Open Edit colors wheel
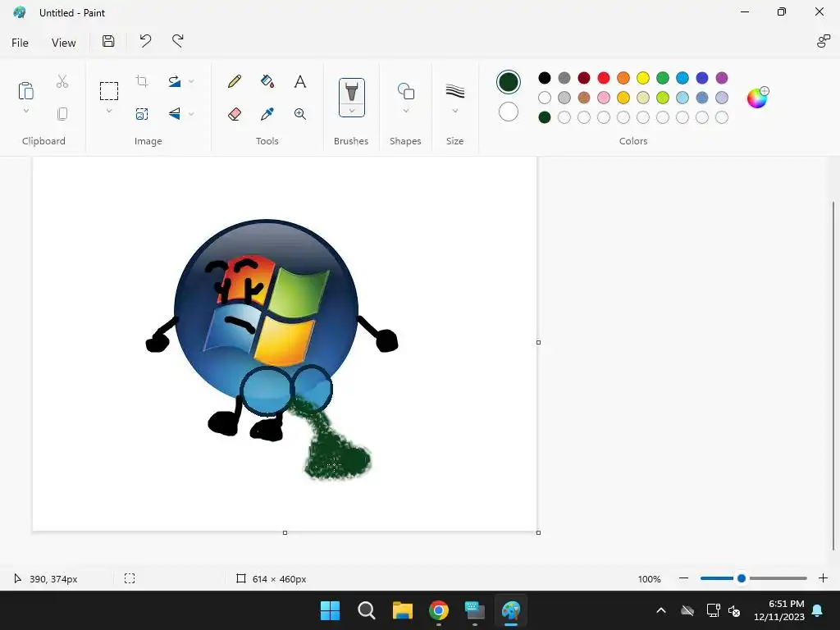This screenshot has height=630, width=840. click(x=757, y=98)
